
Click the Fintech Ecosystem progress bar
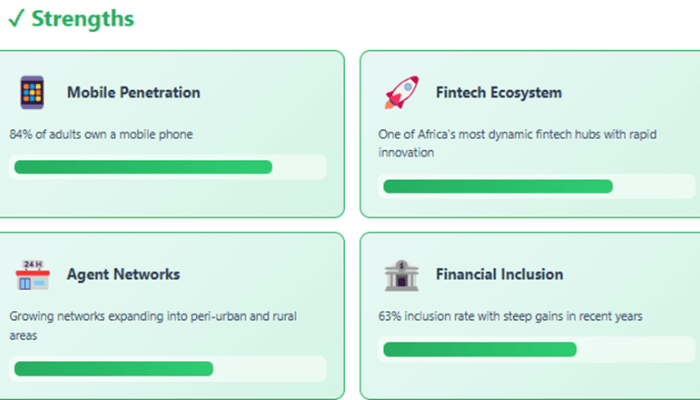point(497,186)
